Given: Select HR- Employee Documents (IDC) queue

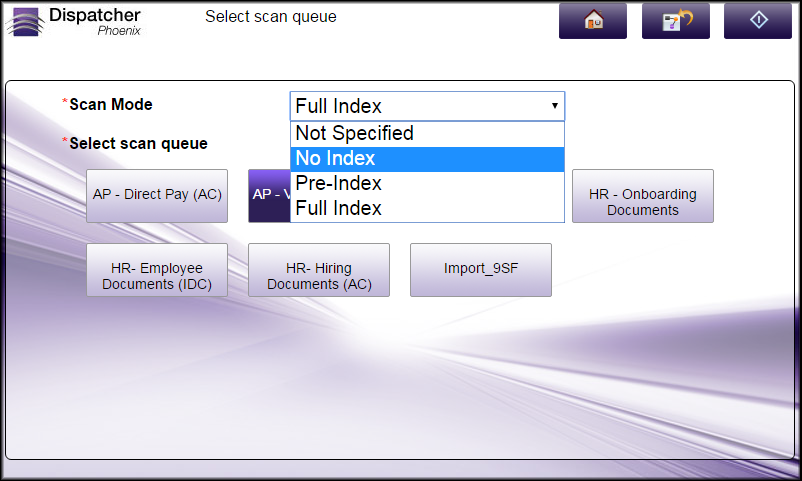Looking at the screenshot, I should 157,270.
